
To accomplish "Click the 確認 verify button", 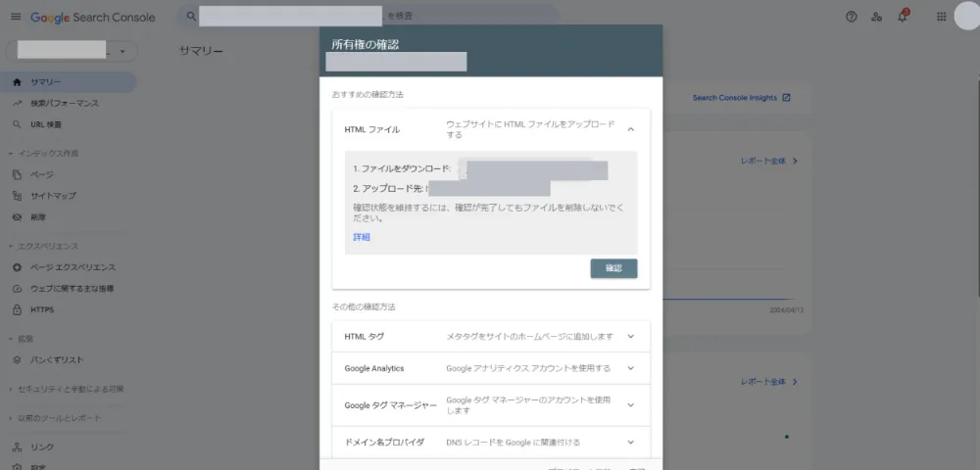I will tap(613, 268).
